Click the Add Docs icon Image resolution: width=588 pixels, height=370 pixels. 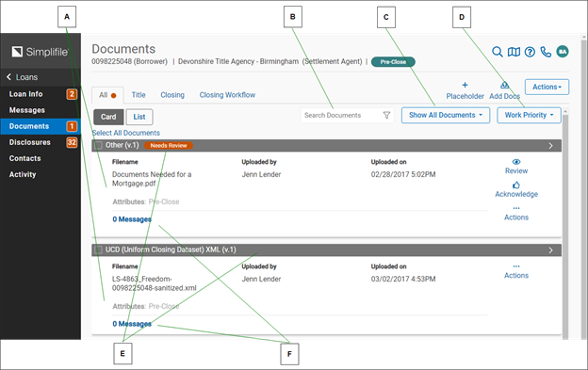[505, 85]
